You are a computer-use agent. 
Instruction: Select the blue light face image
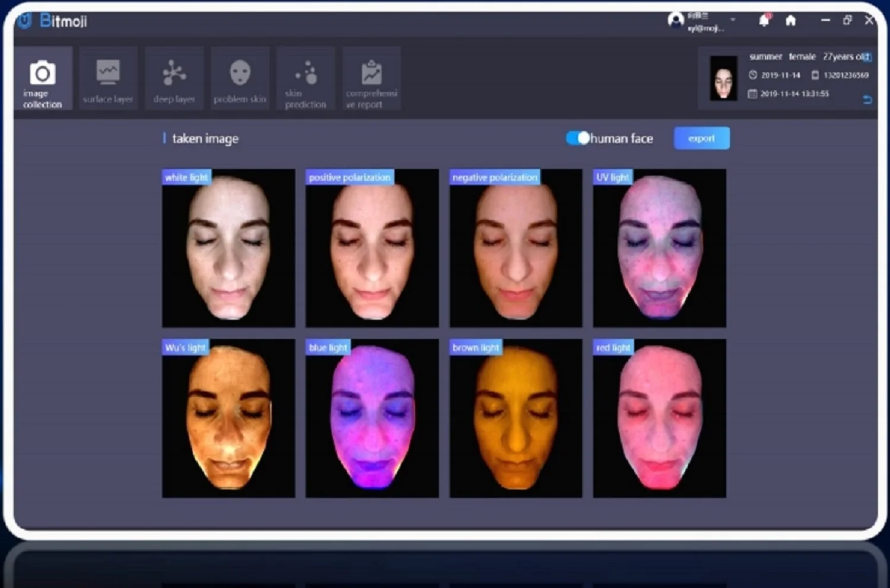tap(372, 418)
